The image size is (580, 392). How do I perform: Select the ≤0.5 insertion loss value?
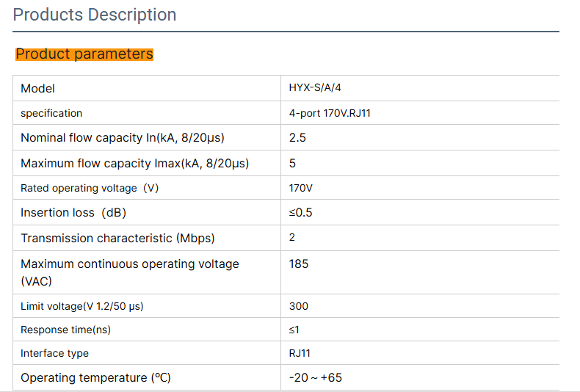[301, 213]
